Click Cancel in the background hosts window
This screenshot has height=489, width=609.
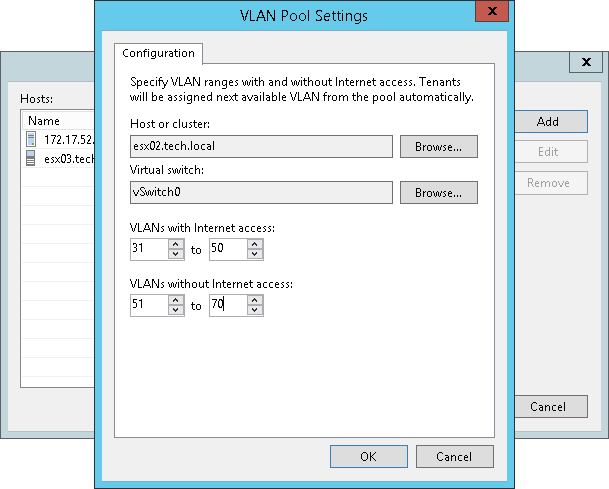pos(551,407)
